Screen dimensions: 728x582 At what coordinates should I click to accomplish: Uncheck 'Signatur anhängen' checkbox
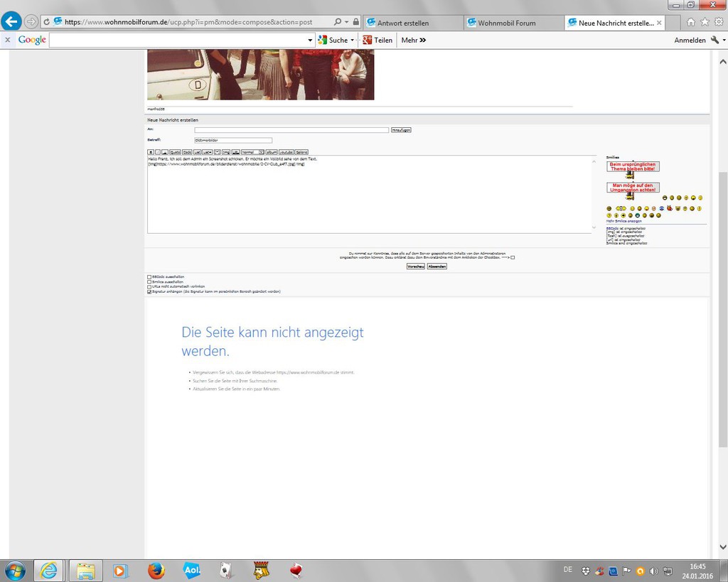click(149, 292)
